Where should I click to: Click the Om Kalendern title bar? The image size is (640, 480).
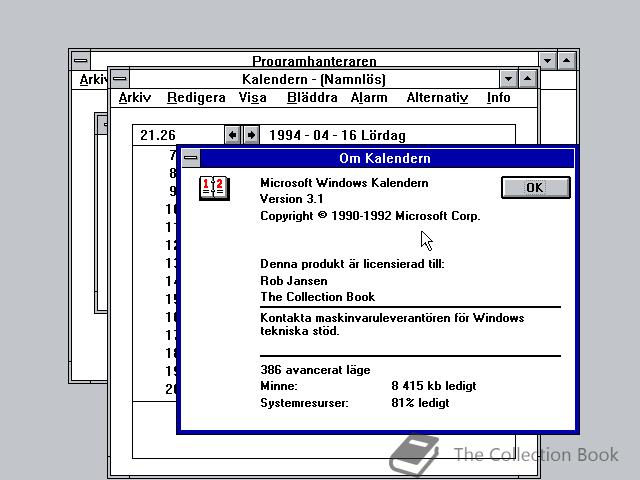385,158
